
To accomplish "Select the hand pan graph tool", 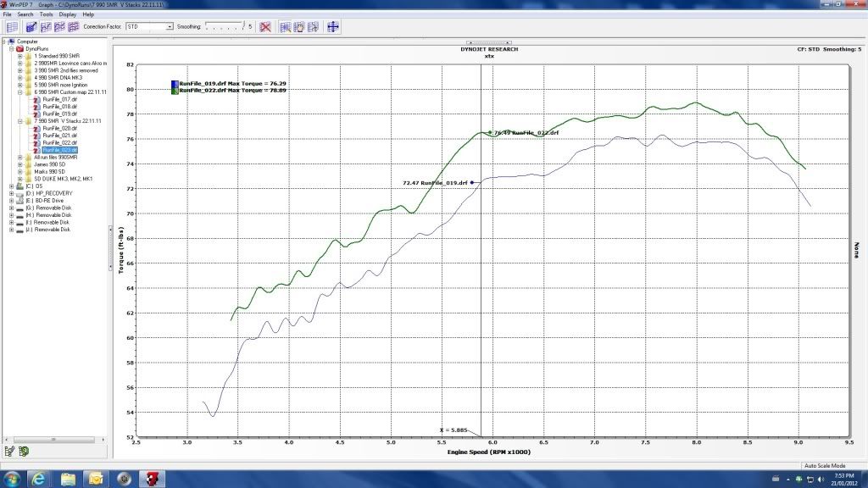I will point(298,27).
